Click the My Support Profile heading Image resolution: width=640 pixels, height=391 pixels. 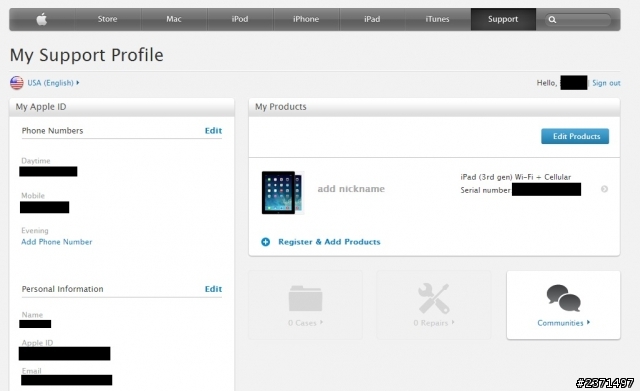pos(87,55)
